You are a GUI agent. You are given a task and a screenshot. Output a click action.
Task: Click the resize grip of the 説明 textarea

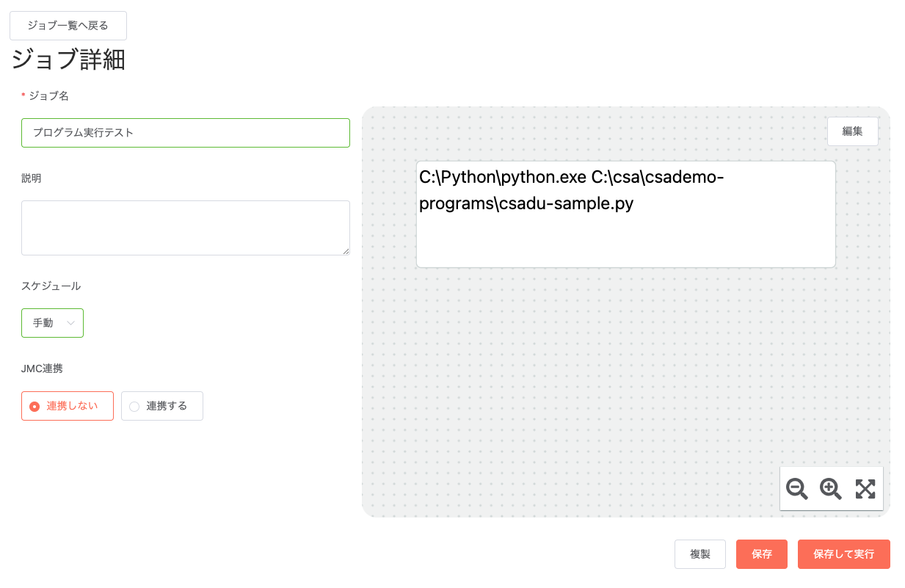pos(346,251)
